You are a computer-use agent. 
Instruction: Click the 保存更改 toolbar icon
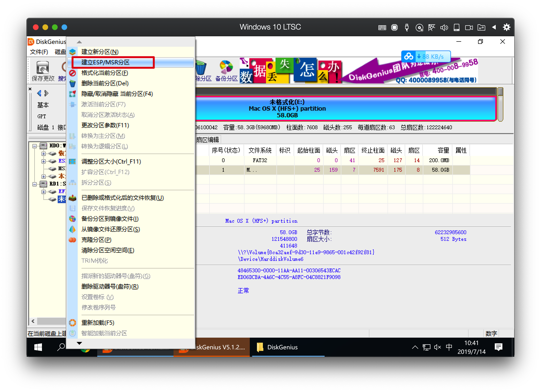tap(43, 71)
